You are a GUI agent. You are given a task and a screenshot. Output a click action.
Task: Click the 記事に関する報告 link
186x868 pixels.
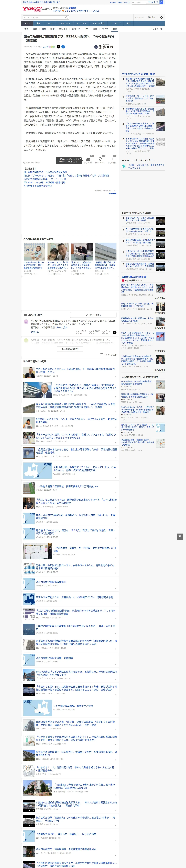(31, 162)
